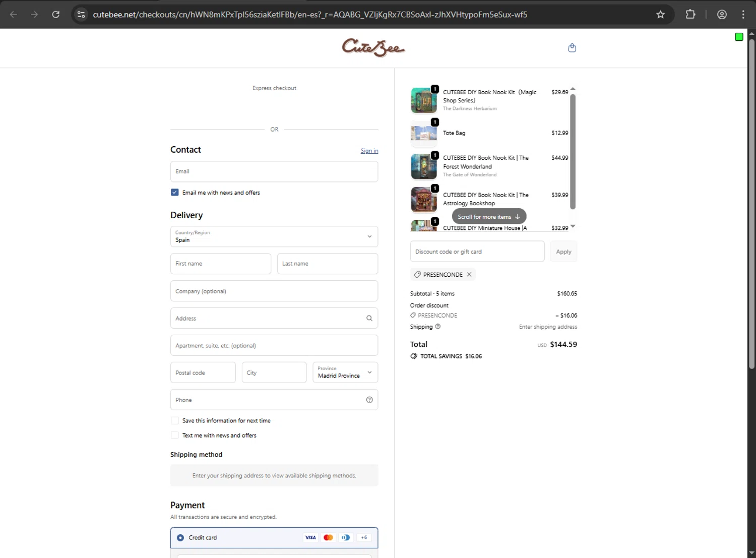Click the PRESENCONDE chip tag icon
The height and width of the screenshot is (558, 756).
(x=417, y=274)
